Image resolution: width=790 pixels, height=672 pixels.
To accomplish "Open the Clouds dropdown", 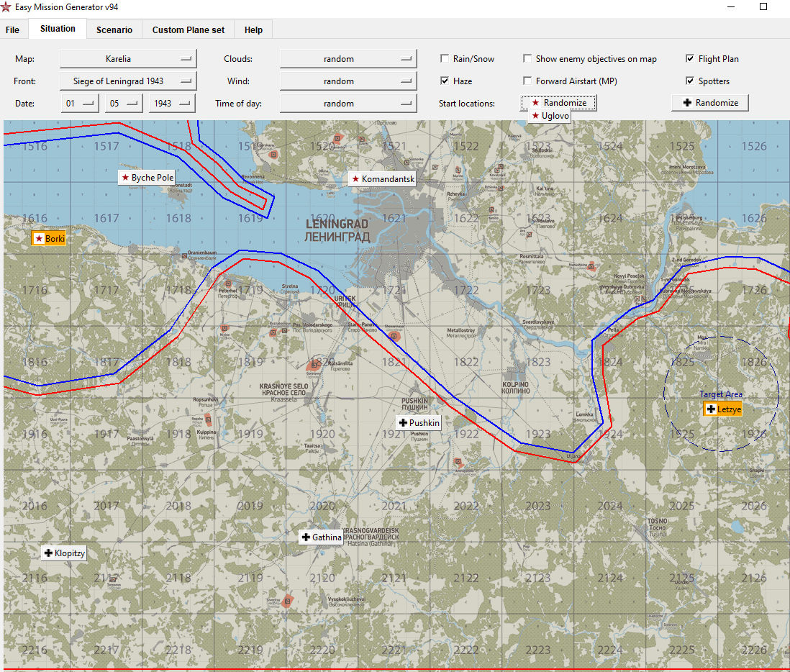I will tap(348, 59).
